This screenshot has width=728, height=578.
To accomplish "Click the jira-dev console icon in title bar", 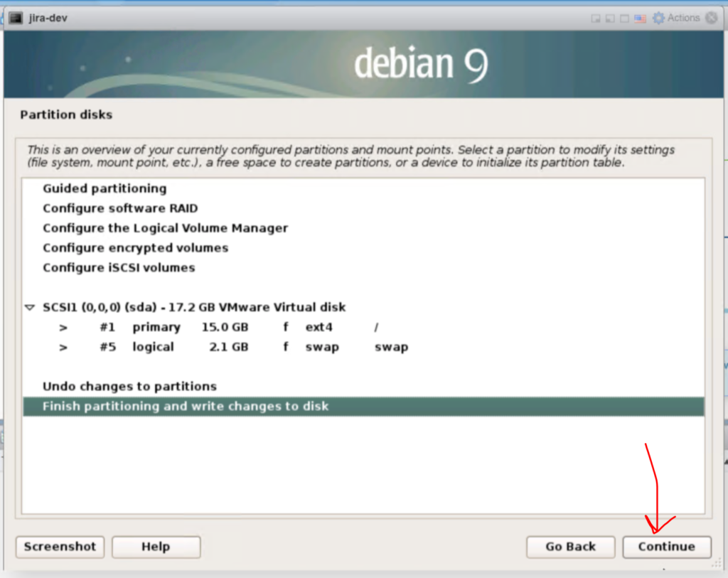I will coord(16,18).
